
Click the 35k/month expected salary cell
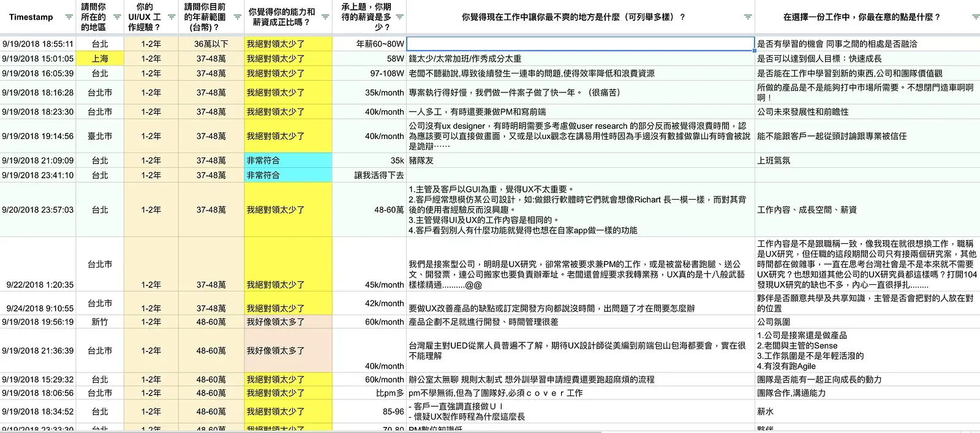pyautogui.click(x=369, y=92)
